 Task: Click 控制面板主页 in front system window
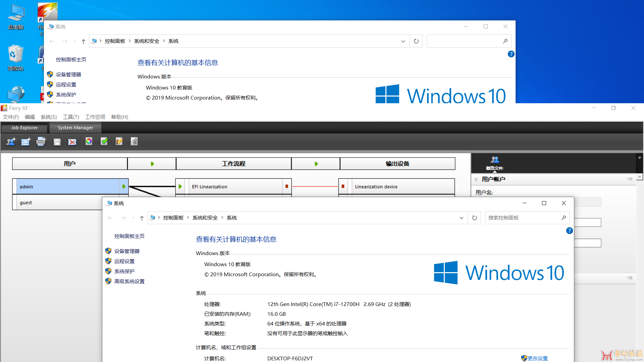pyautogui.click(x=129, y=236)
